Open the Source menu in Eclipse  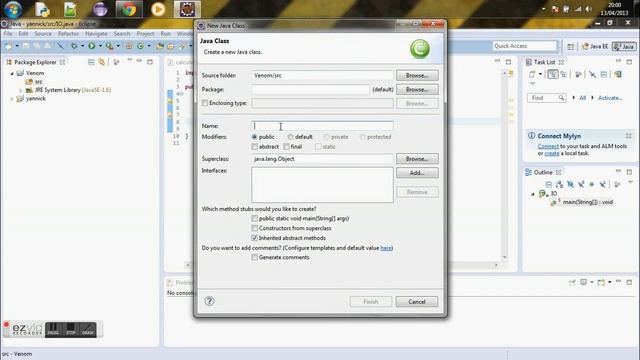pos(43,34)
